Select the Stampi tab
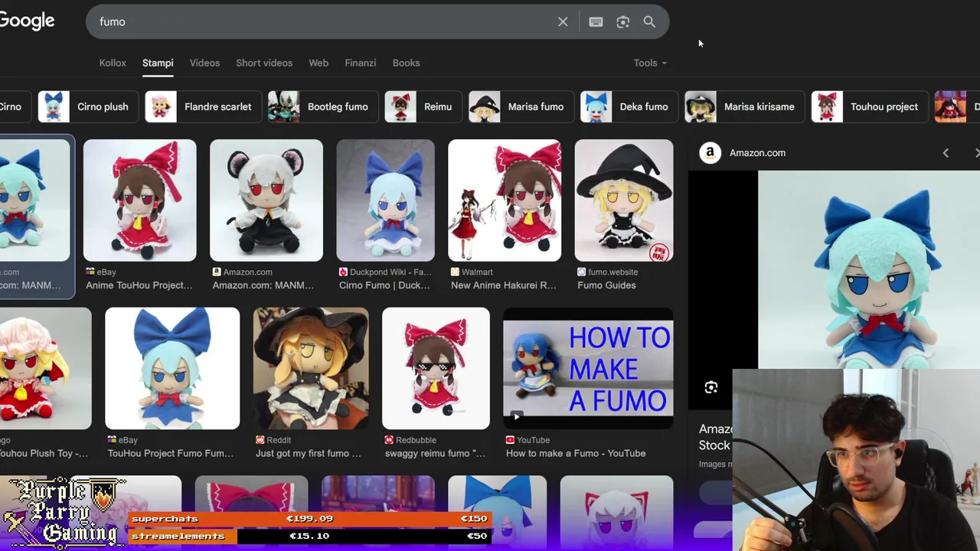The image size is (980, 551). [158, 63]
